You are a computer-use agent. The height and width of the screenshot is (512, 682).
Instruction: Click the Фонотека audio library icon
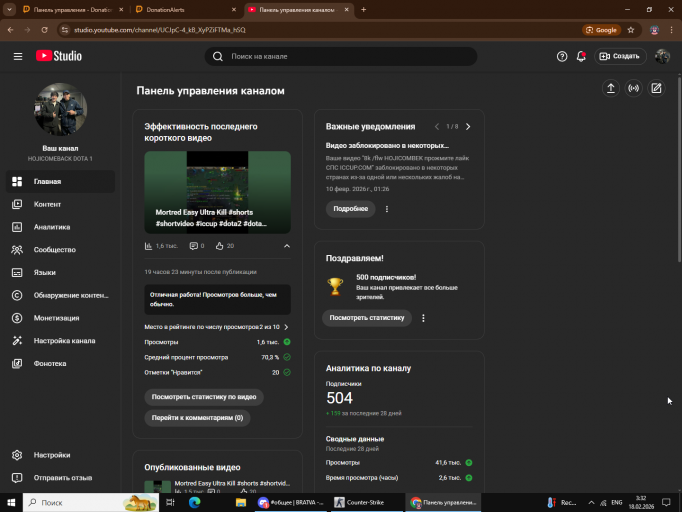(x=17, y=363)
